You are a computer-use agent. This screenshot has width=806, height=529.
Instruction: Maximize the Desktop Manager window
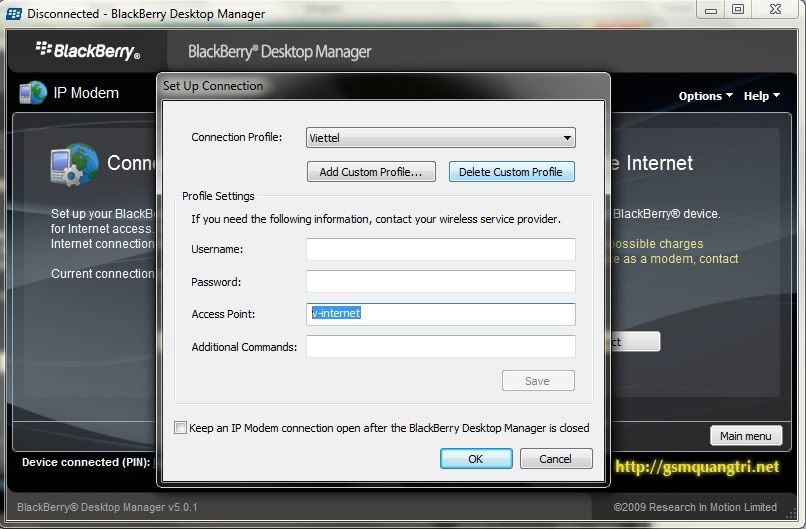click(738, 10)
